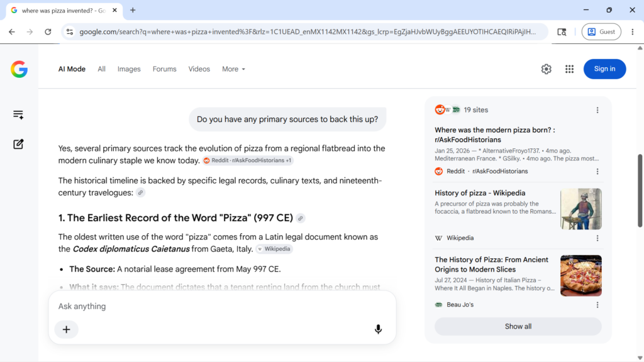The height and width of the screenshot is (362, 644).
Task: Click the 'Do you have any primary sources' message
Action: pos(287,119)
